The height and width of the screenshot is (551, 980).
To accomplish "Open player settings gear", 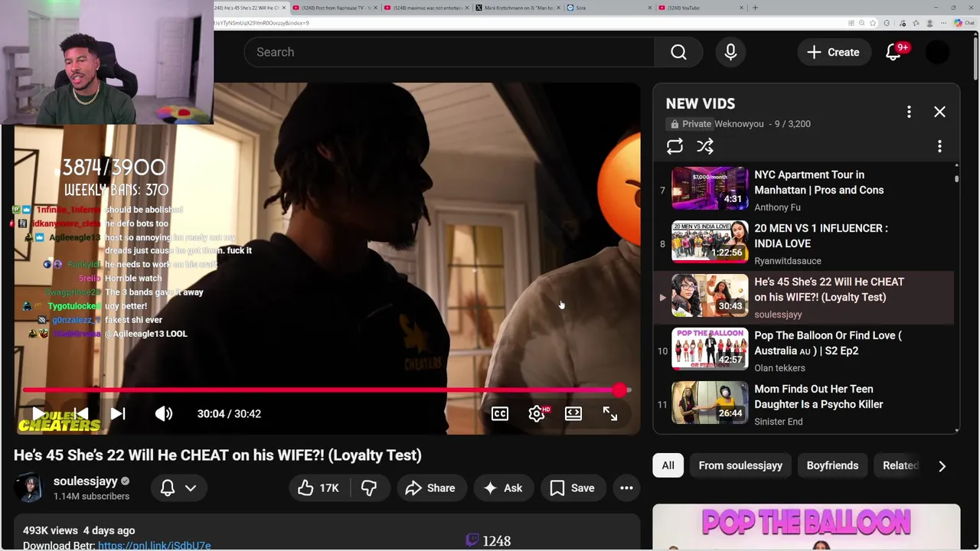I will coord(537,413).
